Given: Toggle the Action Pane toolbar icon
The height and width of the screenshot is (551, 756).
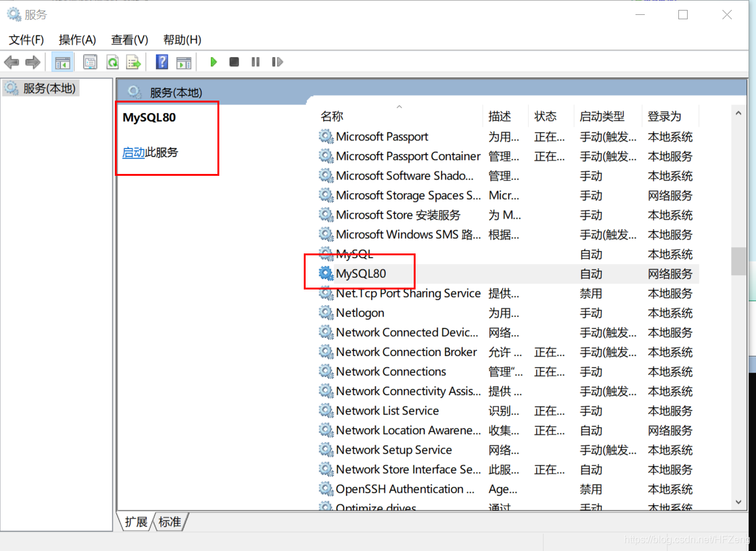Looking at the screenshot, I should tap(184, 62).
